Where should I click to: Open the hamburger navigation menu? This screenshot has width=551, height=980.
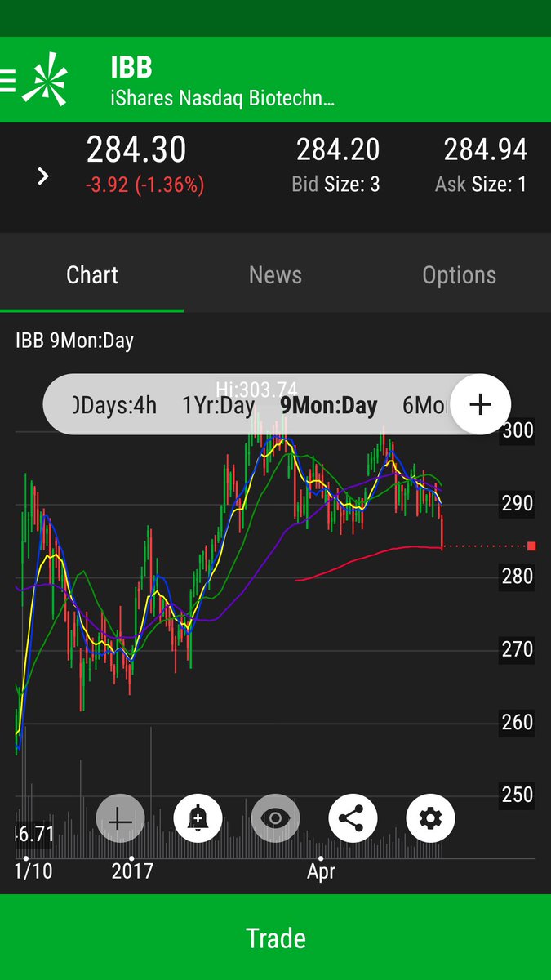[x=7, y=80]
